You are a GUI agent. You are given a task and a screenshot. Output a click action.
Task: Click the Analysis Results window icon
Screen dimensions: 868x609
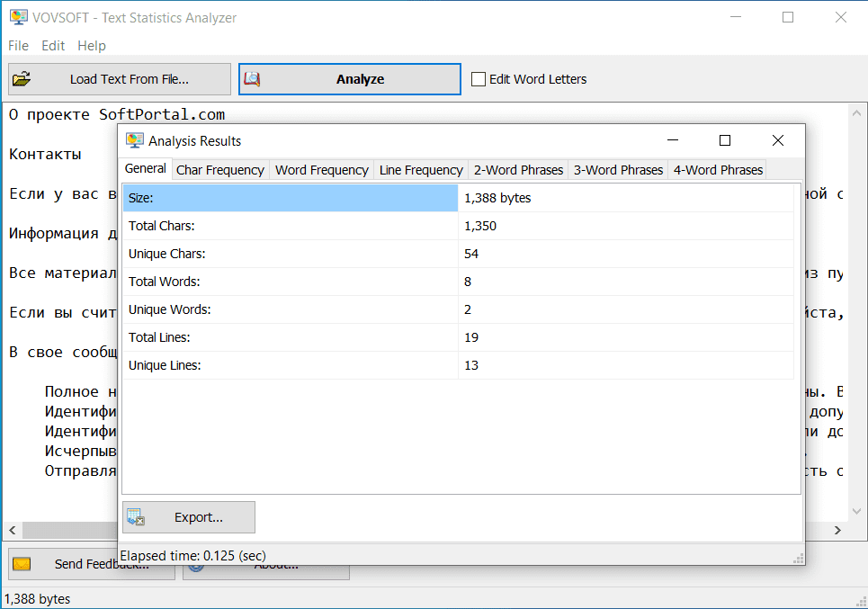pos(135,140)
